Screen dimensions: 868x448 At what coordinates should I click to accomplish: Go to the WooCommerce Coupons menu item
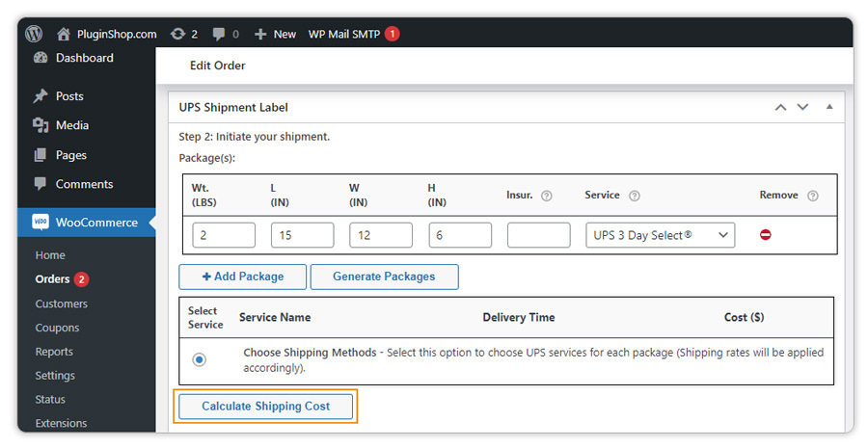click(x=57, y=328)
